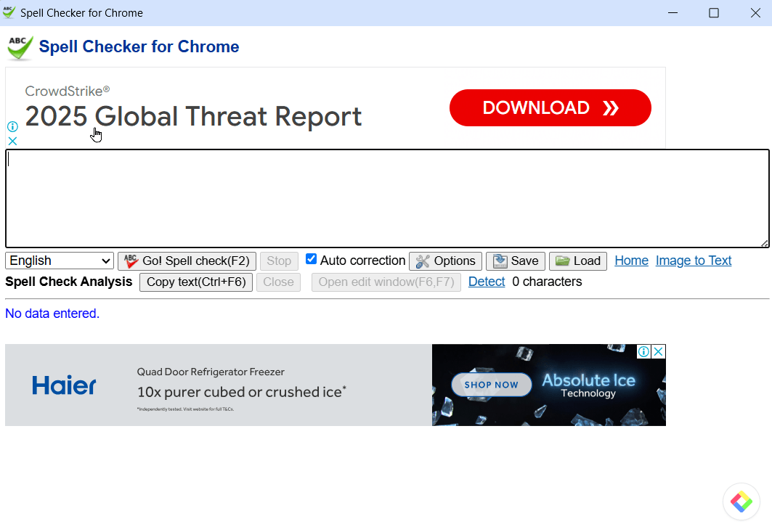Close the CrowdStrike ad with the X icon
The width and height of the screenshot is (772, 532).
coord(13,142)
